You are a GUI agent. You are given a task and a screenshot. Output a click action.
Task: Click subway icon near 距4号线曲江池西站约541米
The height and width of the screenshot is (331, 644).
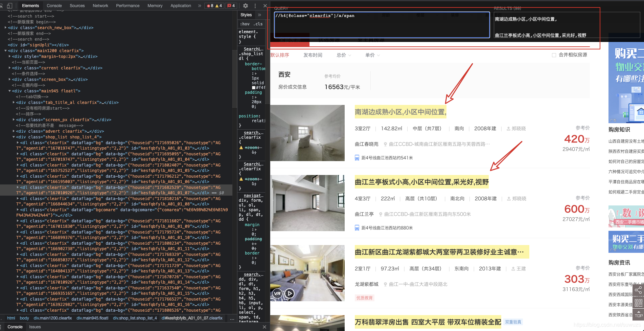pyautogui.click(x=357, y=158)
